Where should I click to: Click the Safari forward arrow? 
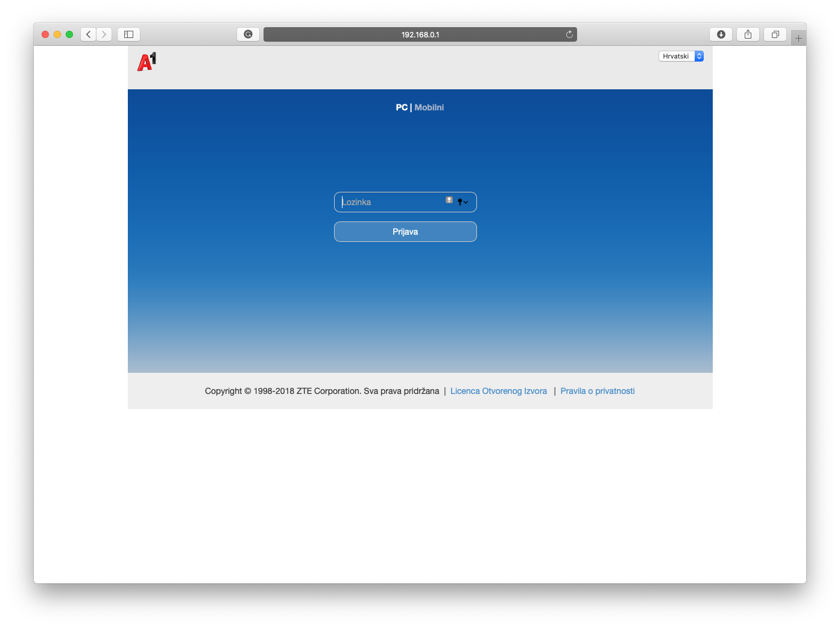coord(104,34)
